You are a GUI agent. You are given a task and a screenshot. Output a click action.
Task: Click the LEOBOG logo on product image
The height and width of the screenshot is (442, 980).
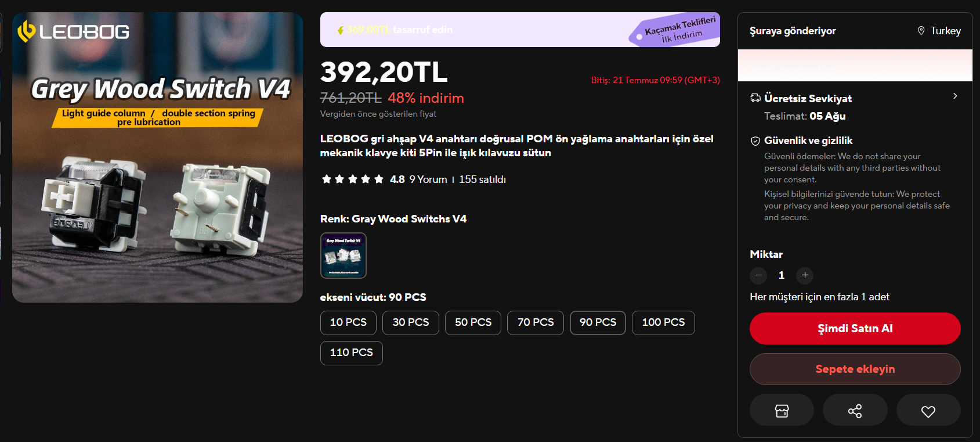click(74, 31)
